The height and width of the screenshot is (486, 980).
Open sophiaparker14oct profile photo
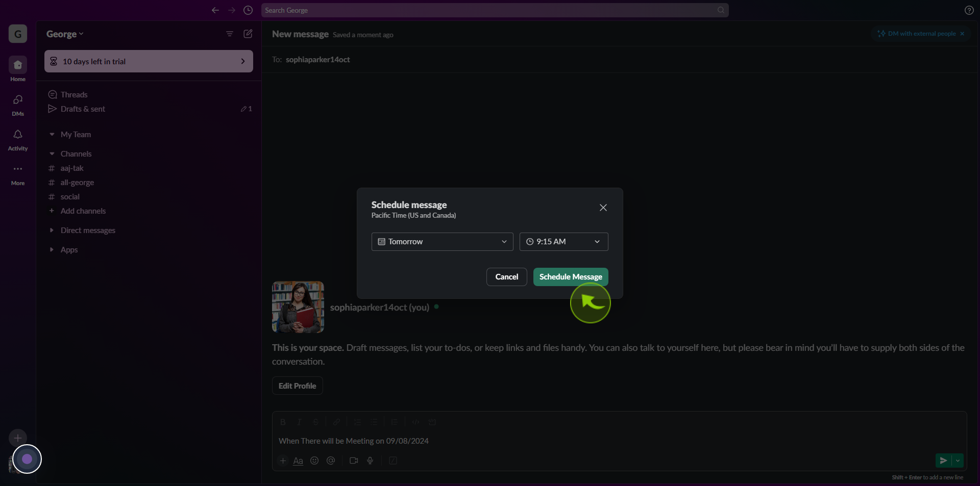coord(298,307)
